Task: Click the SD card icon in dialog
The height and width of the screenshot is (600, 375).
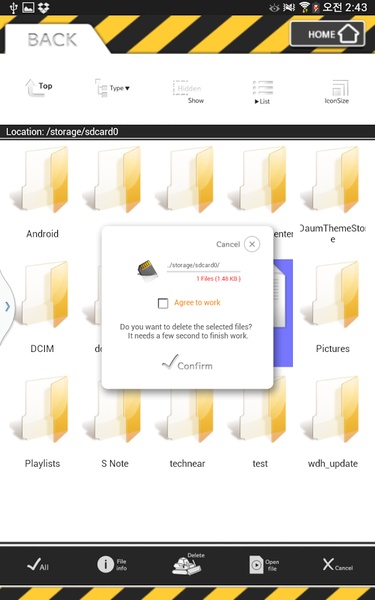Action: pyautogui.click(x=147, y=270)
